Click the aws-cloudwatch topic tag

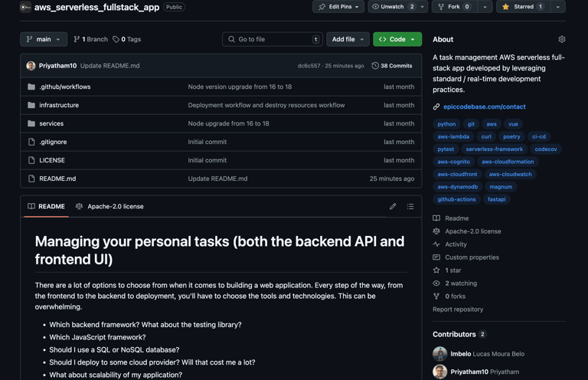click(x=510, y=175)
